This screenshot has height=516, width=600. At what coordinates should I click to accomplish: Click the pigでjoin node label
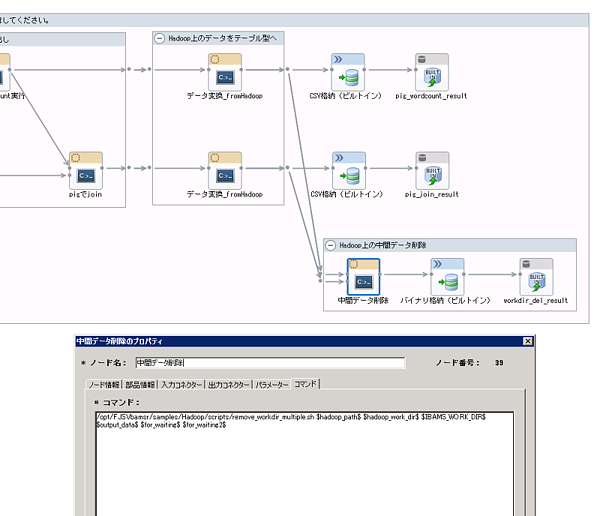pyautogui.click(x=85, y=194)
